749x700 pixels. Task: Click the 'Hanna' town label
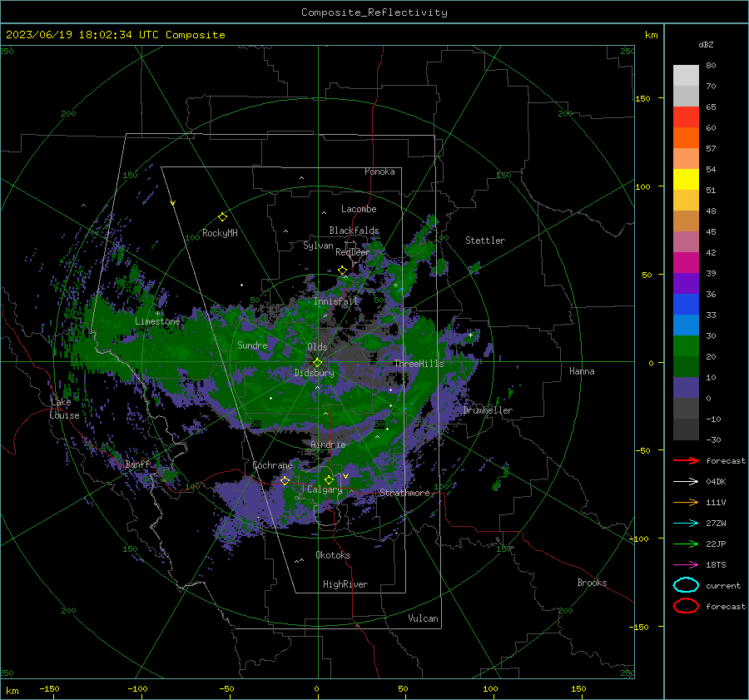point(582,371)
